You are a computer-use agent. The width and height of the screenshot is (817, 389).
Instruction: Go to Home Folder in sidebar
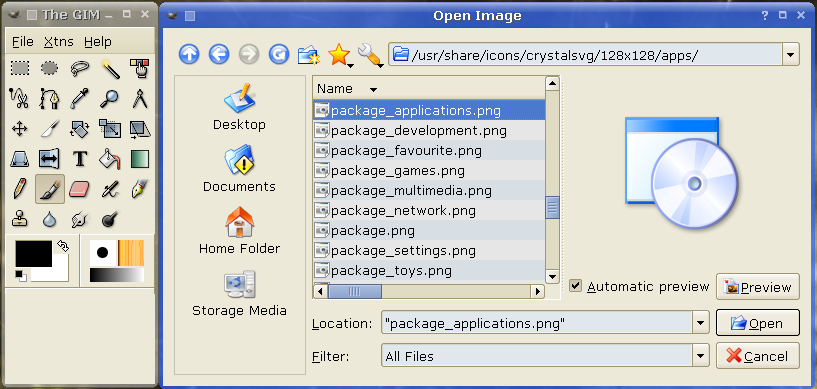coord(239,231)
